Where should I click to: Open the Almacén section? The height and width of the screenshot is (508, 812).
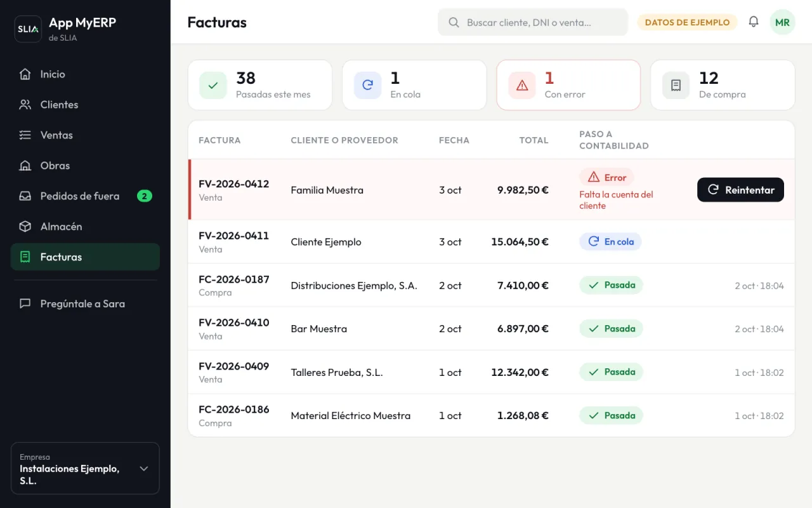pyautogui.click(x=85, y=227)
